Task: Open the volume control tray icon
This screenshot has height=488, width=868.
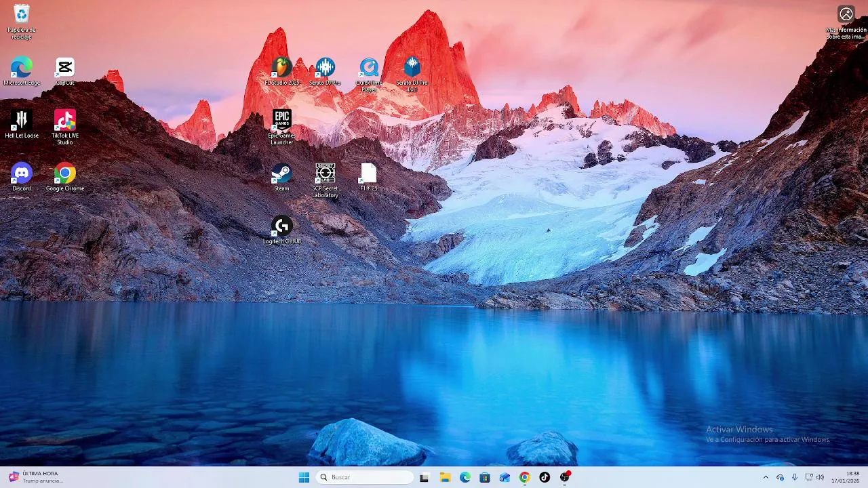Action: (x=821, y=477)
